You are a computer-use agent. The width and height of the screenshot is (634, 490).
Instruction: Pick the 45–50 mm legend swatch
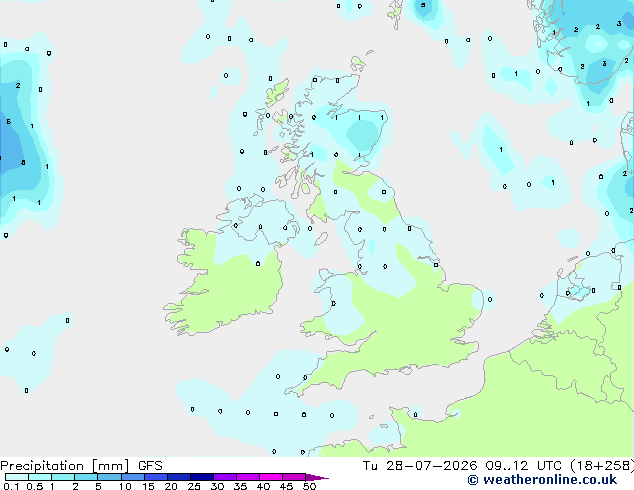coord(294,477)
